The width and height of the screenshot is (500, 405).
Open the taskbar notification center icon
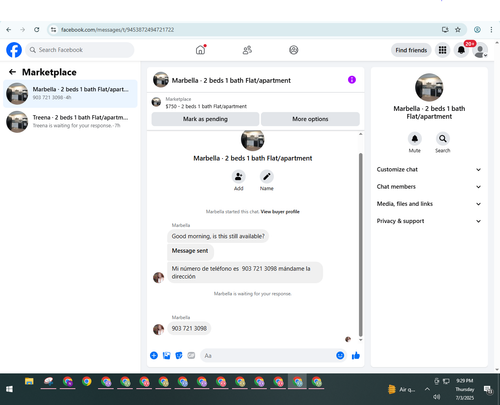[488, 389]
